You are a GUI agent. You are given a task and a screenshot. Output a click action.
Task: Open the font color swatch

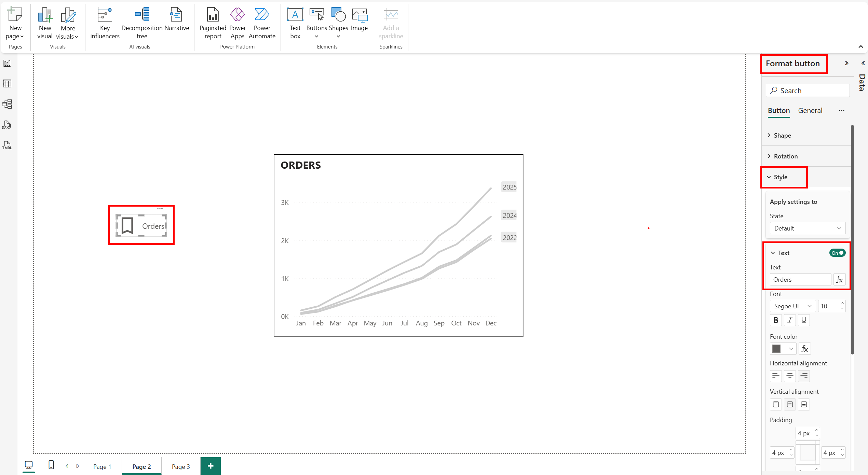pyautogui.click(x=783, y=349)
